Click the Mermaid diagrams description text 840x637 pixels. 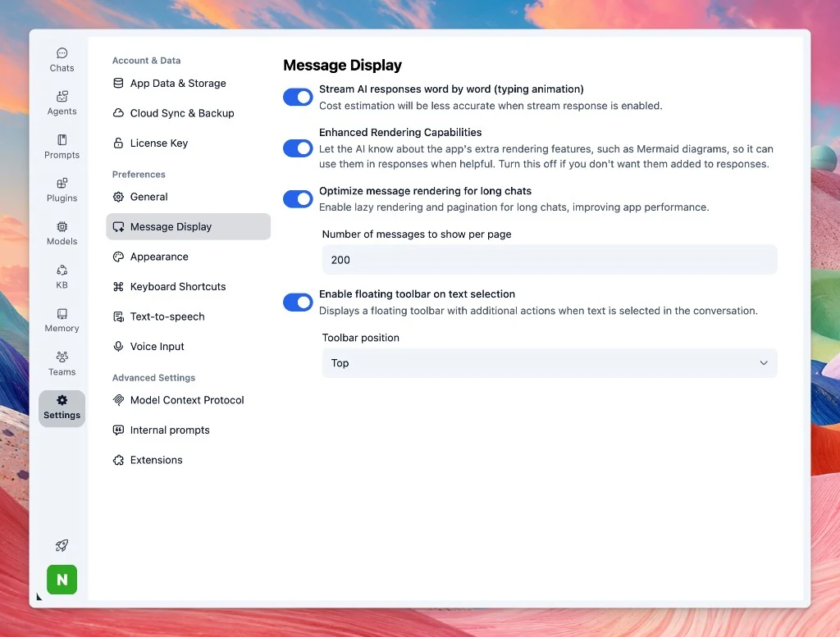(x=546, y=157)
